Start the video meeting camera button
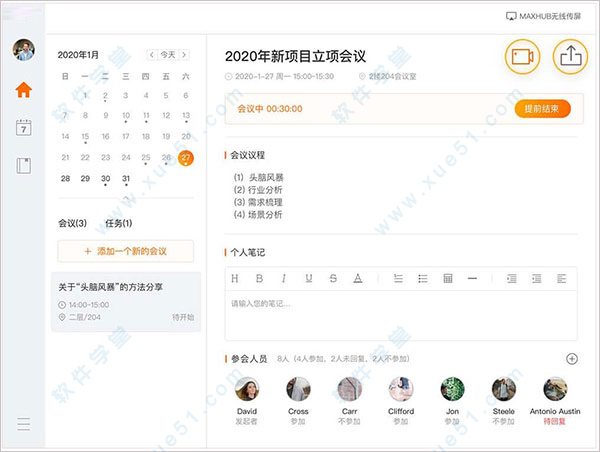 point(522,57)
